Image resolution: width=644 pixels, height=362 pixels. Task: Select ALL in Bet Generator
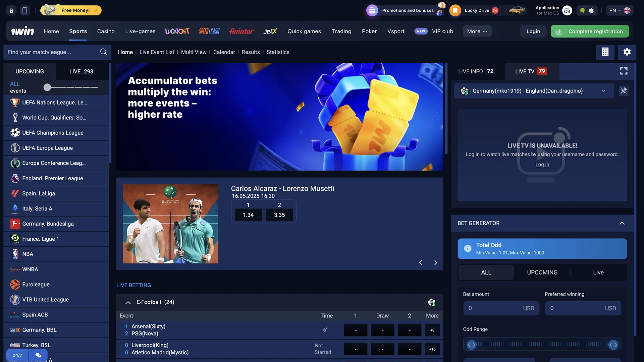coord(486,273)
